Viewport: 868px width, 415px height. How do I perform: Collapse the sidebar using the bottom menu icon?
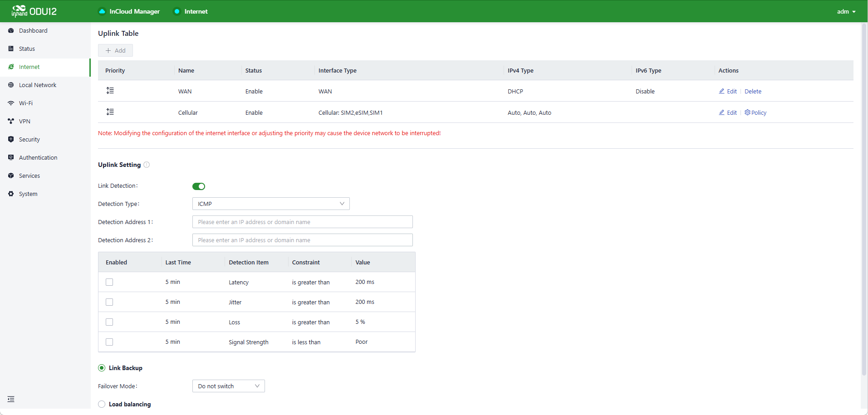(11, 399)
